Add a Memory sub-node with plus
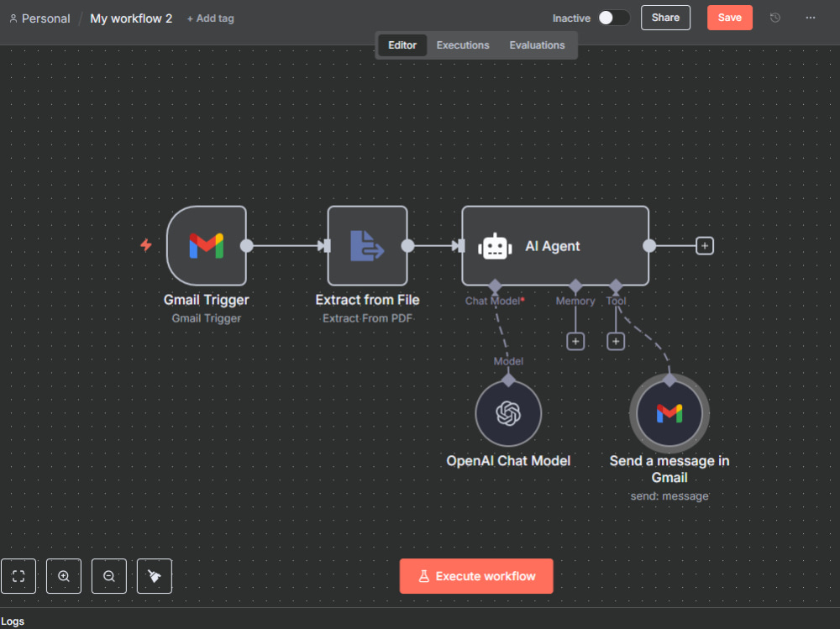 (x=575, y=341)
